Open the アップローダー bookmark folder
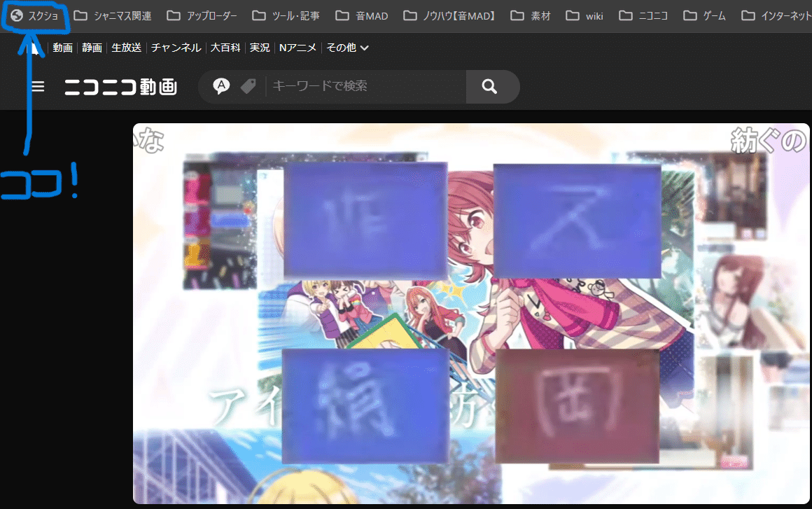 (x=202, y=16)
